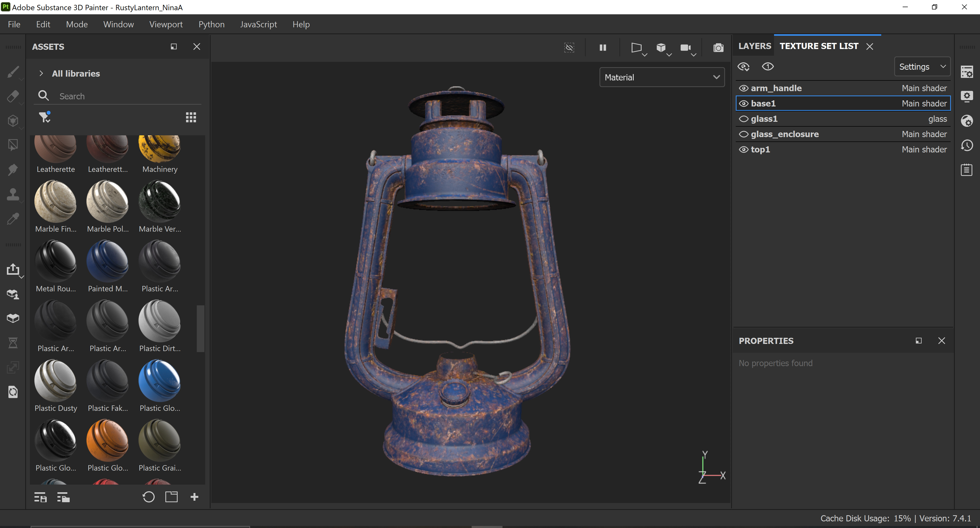Click the list-with-folder icon in assets footer

click(63, 497)
